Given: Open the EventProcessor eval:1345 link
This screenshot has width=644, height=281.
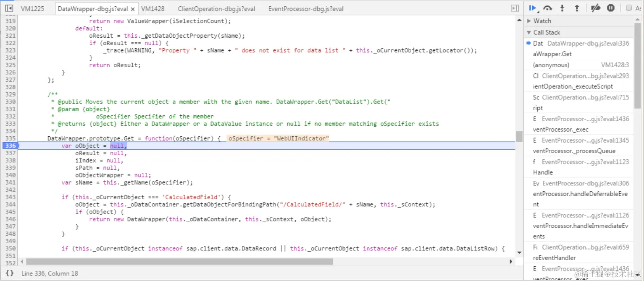Looking at the screenshot, I should pos(586,140).
